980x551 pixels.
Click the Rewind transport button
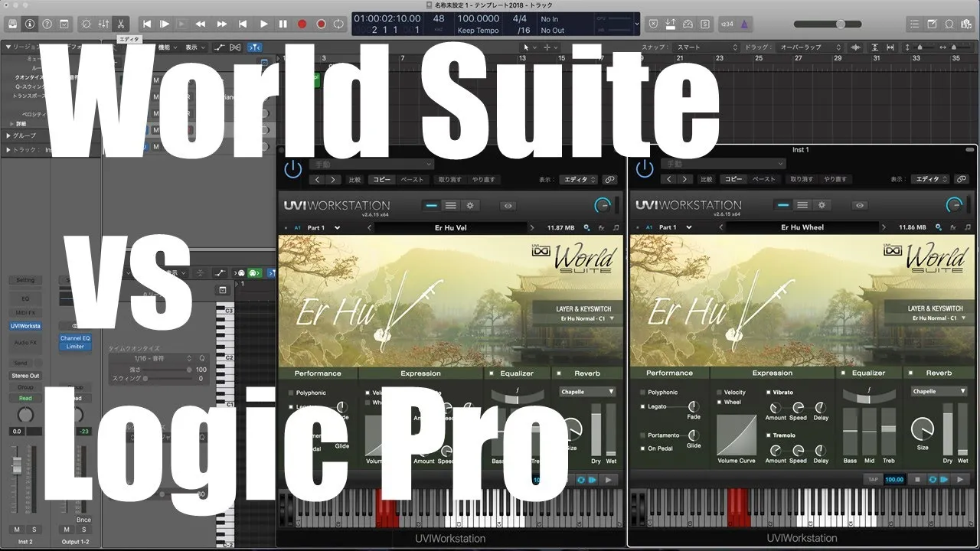[202, 24]
